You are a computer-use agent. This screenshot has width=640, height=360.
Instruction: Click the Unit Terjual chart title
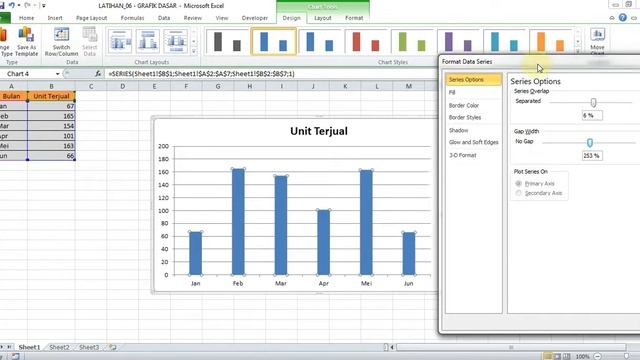(x=319, y=131)
